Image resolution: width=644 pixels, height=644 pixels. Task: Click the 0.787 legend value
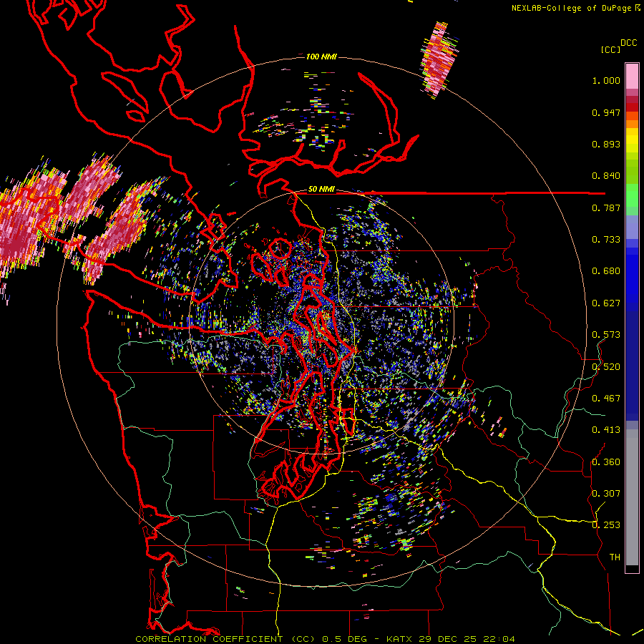coord(606,208)
